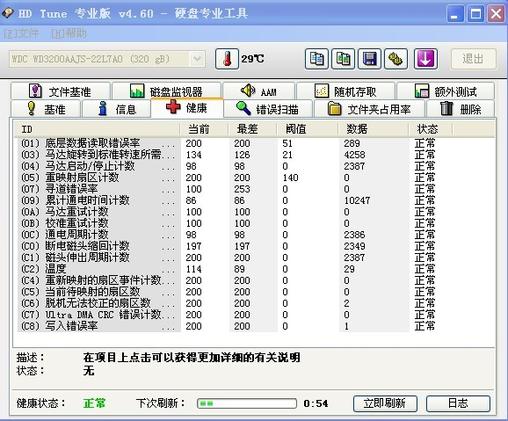
Task: Click the copy screenshot to clipboard icon
Action: pyautogui.click(x=343, y=59)
